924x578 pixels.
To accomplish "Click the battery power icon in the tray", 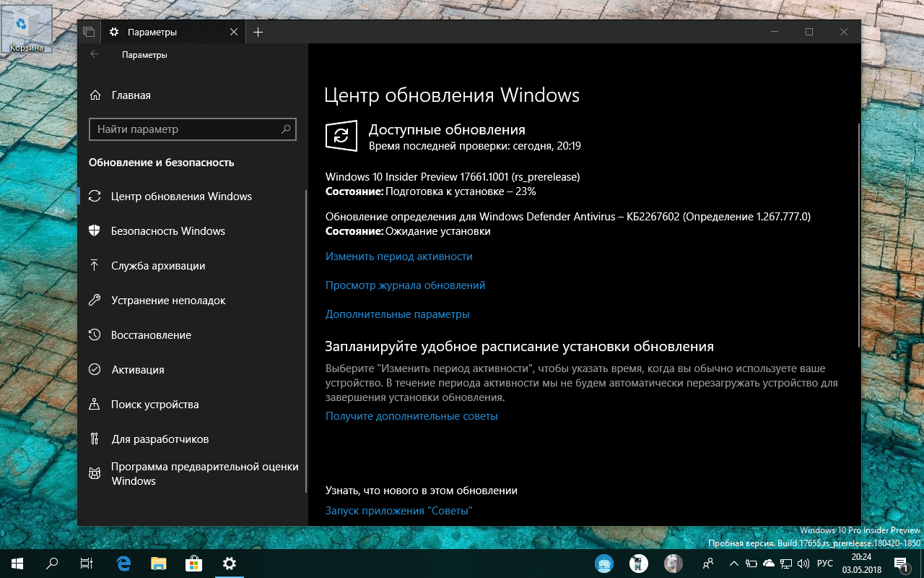I will pos(751,564).
